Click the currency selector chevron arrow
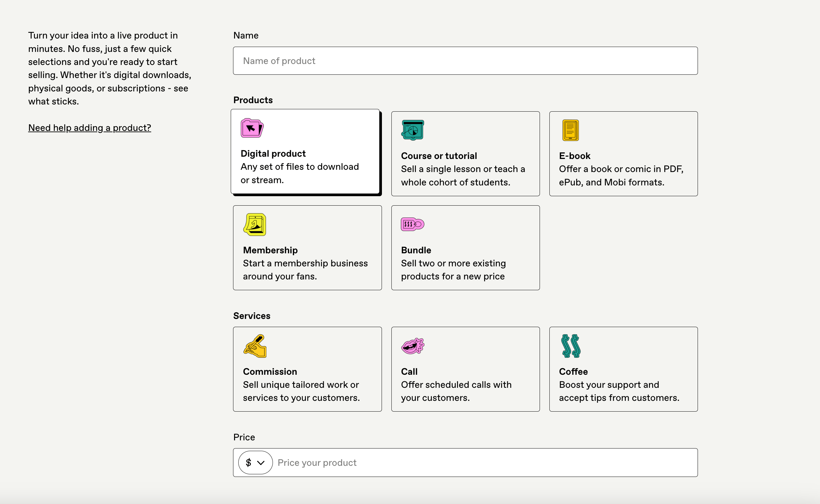 pyautogui.click(x=261, y=463)
